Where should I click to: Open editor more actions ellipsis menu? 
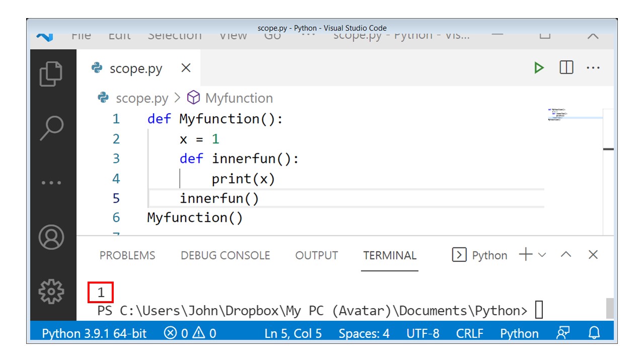tap(594, 67)
